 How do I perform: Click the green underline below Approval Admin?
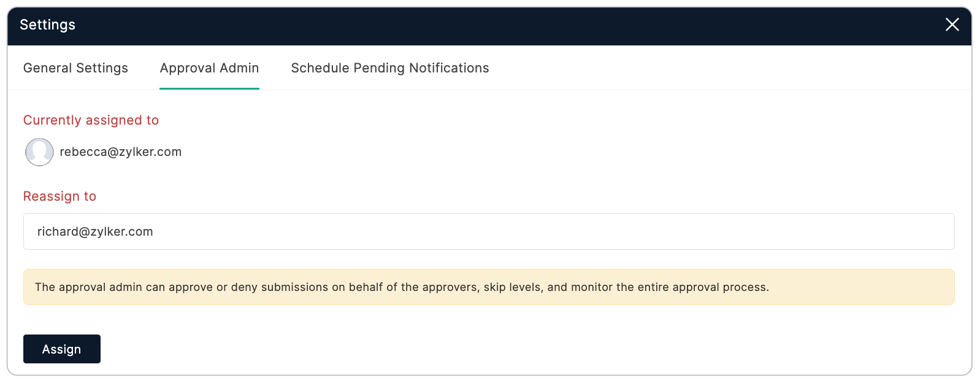click(209, 88)
